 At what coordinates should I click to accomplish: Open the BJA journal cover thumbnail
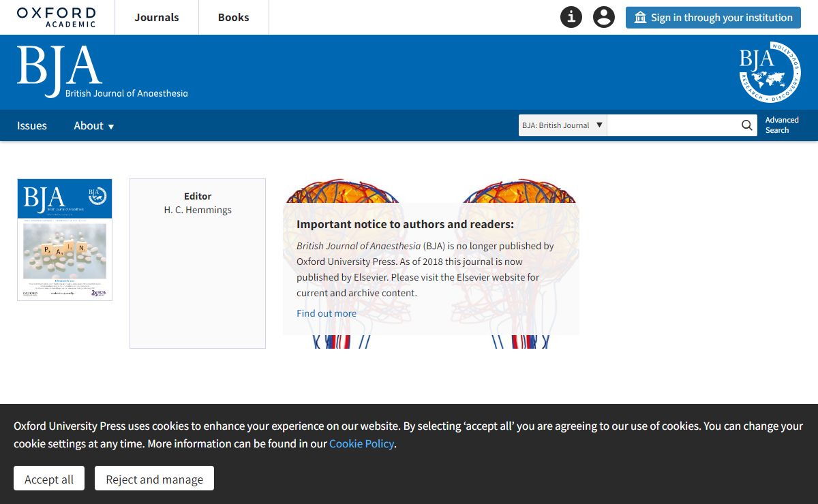(x=65, y=240)
